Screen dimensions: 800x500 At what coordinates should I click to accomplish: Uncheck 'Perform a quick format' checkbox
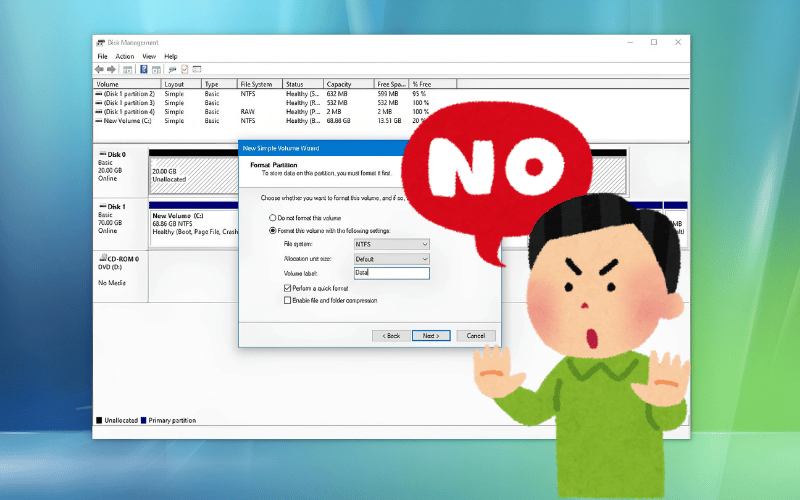(x=287, y=288)
